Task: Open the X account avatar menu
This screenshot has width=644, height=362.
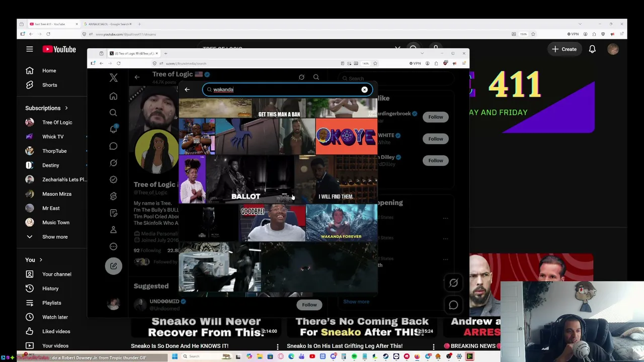Action: pos(113,303)
